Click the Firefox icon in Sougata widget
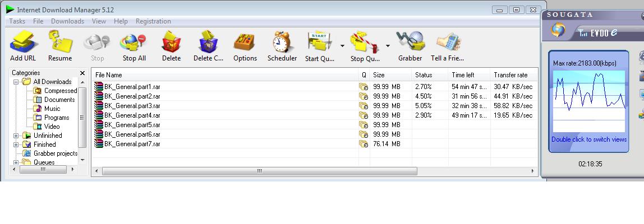This screenshot has height=224, width=644. point(558,30)
